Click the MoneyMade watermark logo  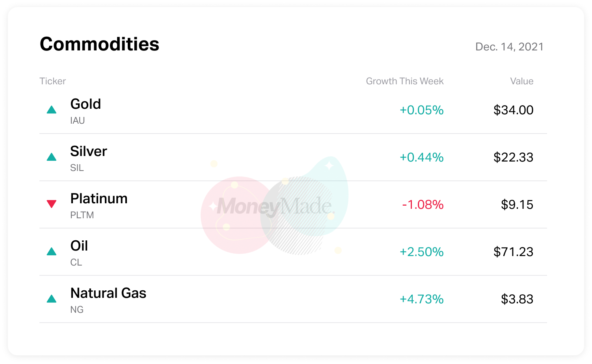click(275, 206)
